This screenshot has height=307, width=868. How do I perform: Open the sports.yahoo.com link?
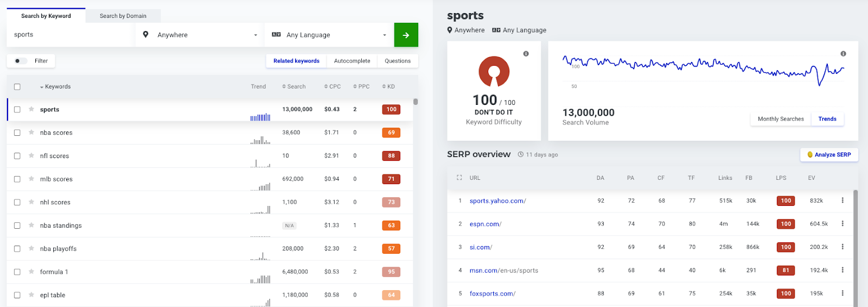pos(497,201)
